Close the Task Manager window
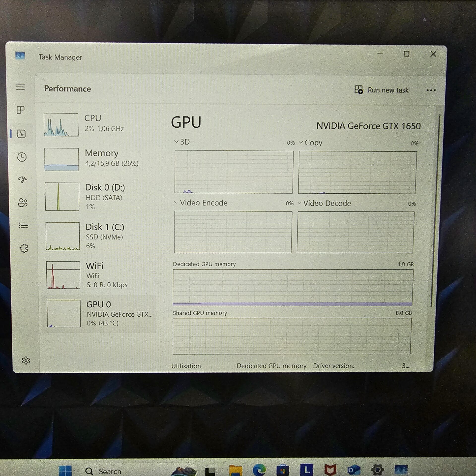Viewport: 476px width, 476px height. click(x=433, y=54)
